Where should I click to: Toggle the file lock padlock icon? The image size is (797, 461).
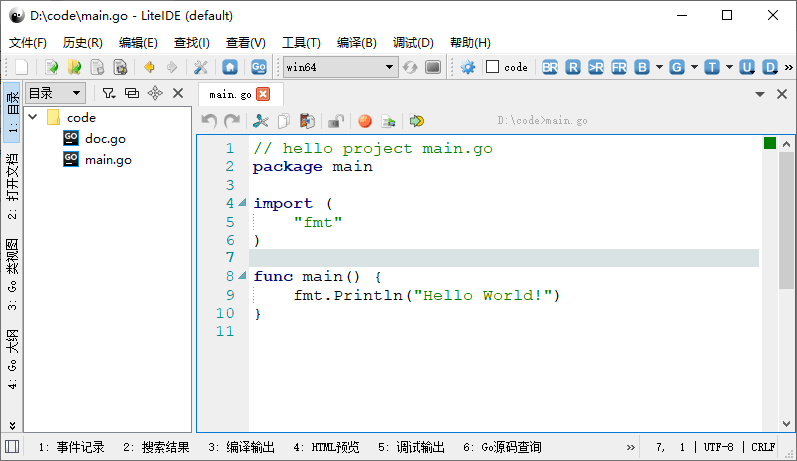coord(335,121)
